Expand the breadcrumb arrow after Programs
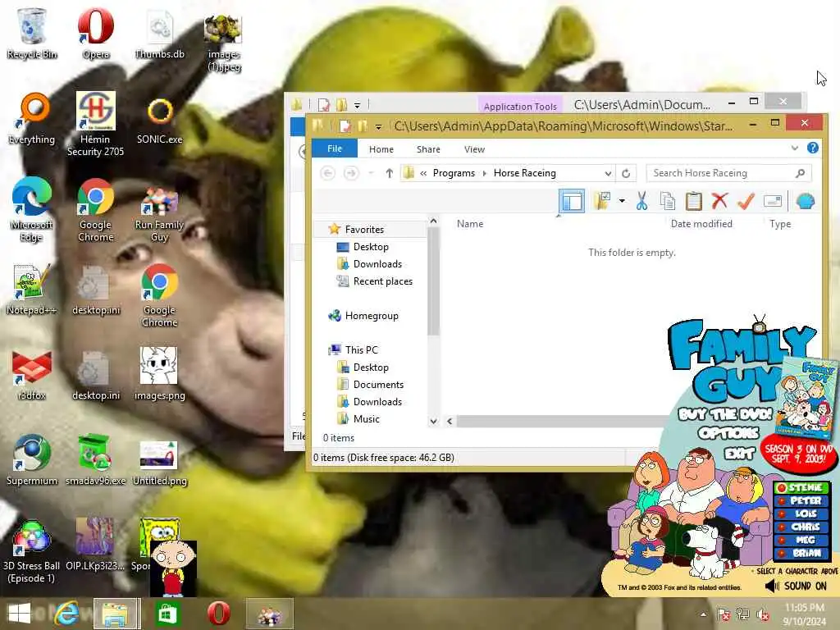Screen dimensions: 840x630 pos(484,173)
